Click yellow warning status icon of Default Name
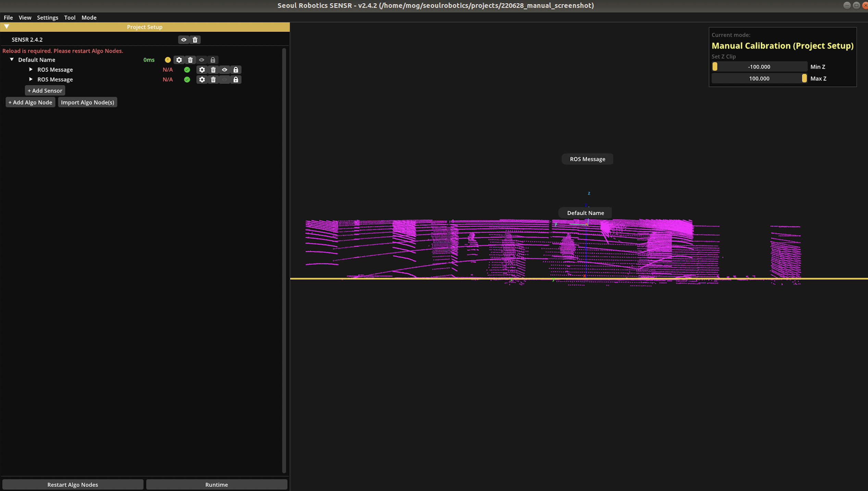The width and height of the screenshot is (868, 491). click(168, 60)
